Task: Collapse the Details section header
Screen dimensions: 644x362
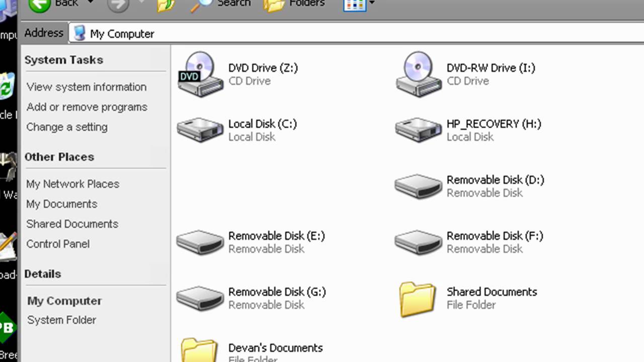Action: (x=43, y=274)
